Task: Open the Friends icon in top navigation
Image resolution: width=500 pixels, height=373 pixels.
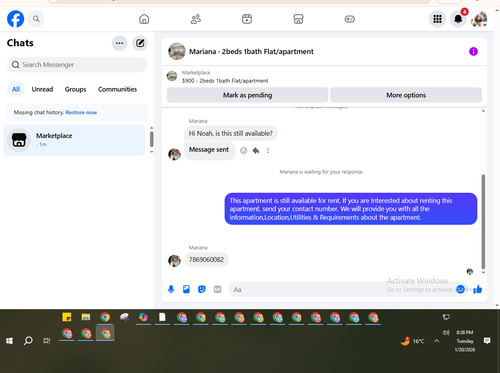Action: tap(196, 19)
